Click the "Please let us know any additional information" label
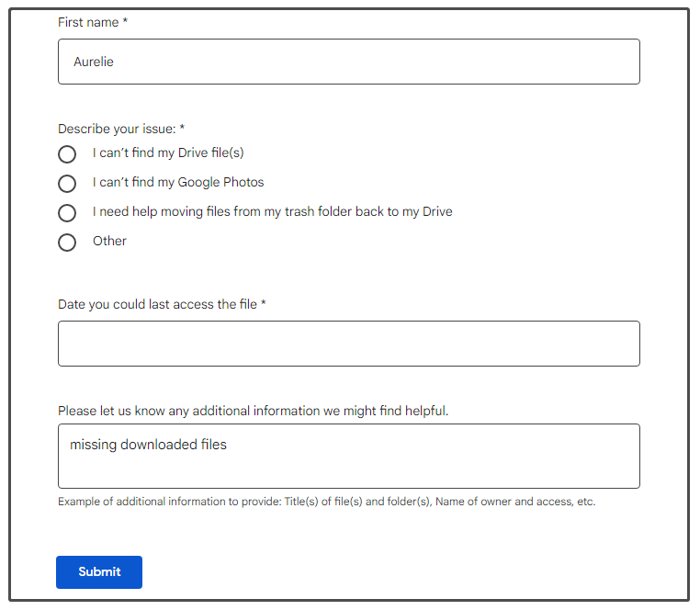Image resolution: width=700 pixels, height=610 pixels. 254,411
